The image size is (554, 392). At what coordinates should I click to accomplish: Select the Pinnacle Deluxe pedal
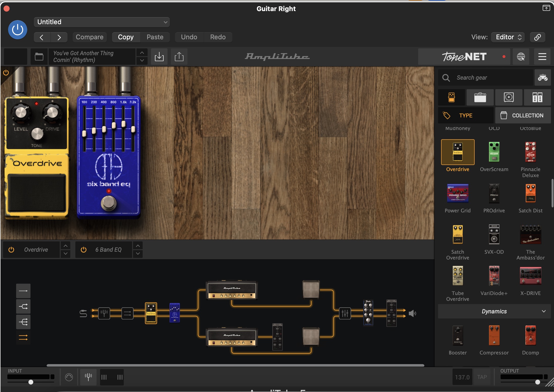[x=530, y=152]
